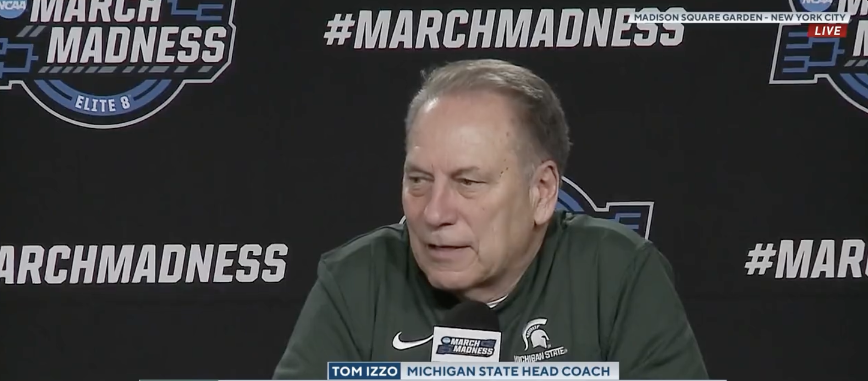Click the right-side #MARCH backdrop text
This screenshot has height=381, width=868.
[806, 259]
